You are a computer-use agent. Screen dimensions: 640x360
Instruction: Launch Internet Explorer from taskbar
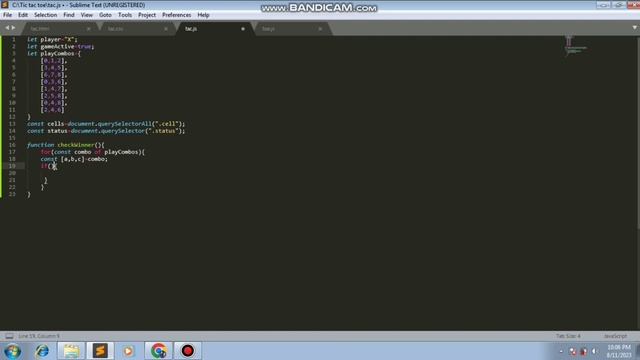42,351
